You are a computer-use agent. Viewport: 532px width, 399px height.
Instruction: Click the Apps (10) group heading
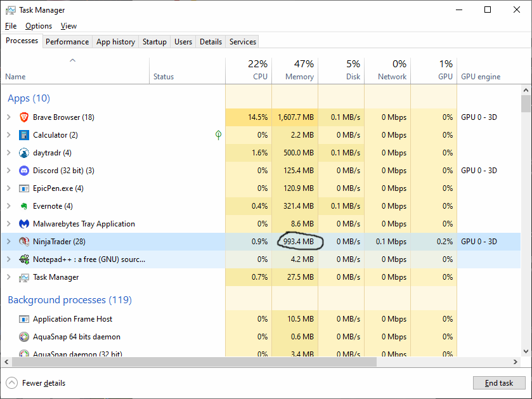click(29, 98)
